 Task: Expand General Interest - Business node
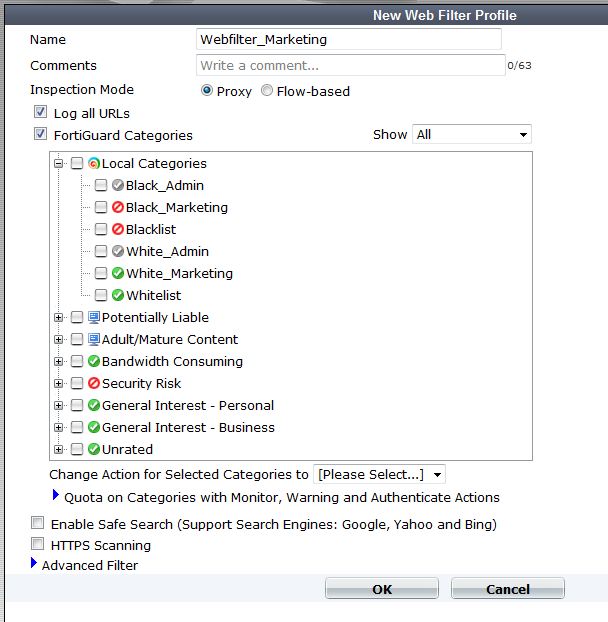click(x=58, y=427)
